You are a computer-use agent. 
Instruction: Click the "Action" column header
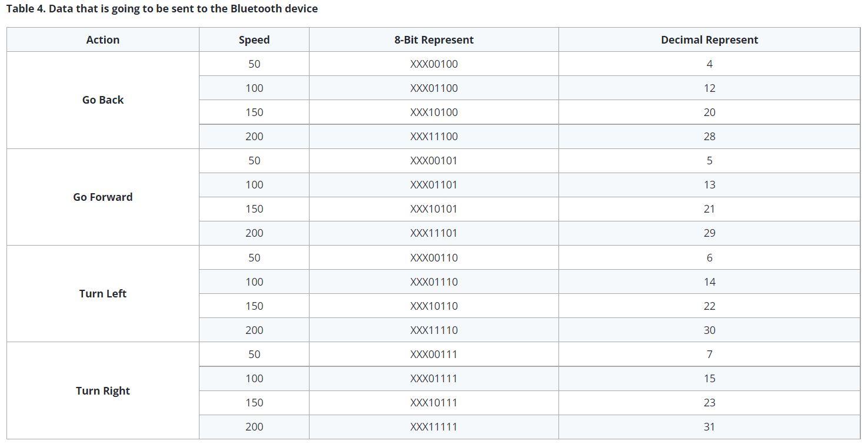103,40
